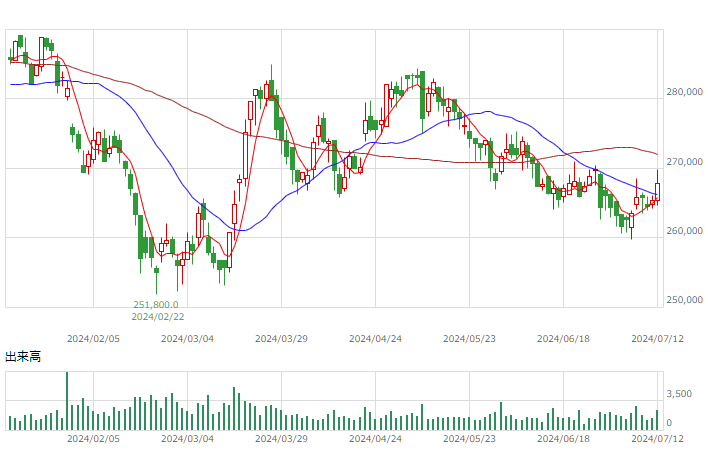
Task: Select 2024/04/24 date beneath the price chart
Action: pyautogui.click(x=375, y=339)
